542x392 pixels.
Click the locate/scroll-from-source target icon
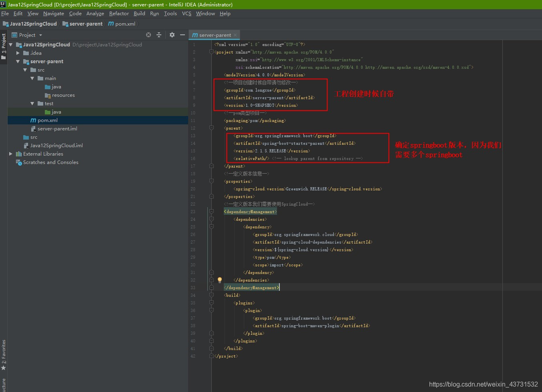pos(149,35)
